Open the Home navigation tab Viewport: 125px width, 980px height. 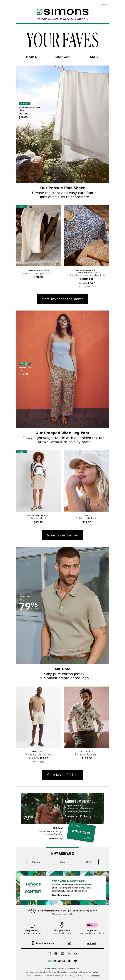pyautogui.click(x=31, y=57)
